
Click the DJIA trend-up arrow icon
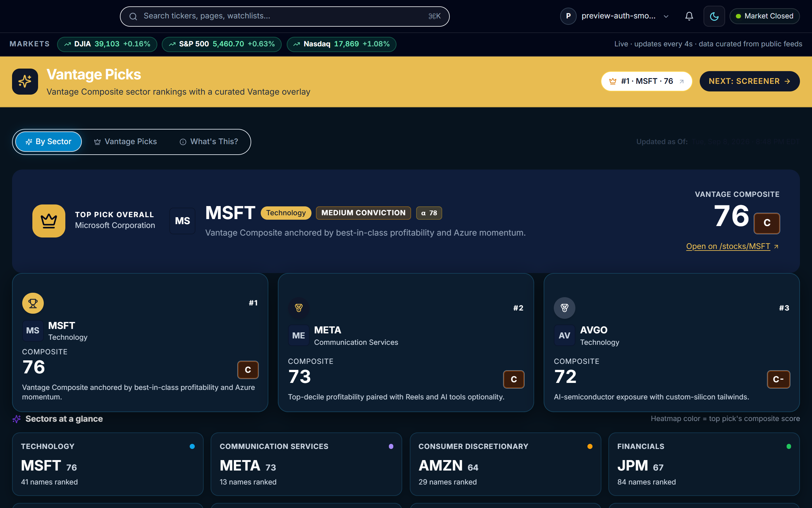tap(68, 44)
